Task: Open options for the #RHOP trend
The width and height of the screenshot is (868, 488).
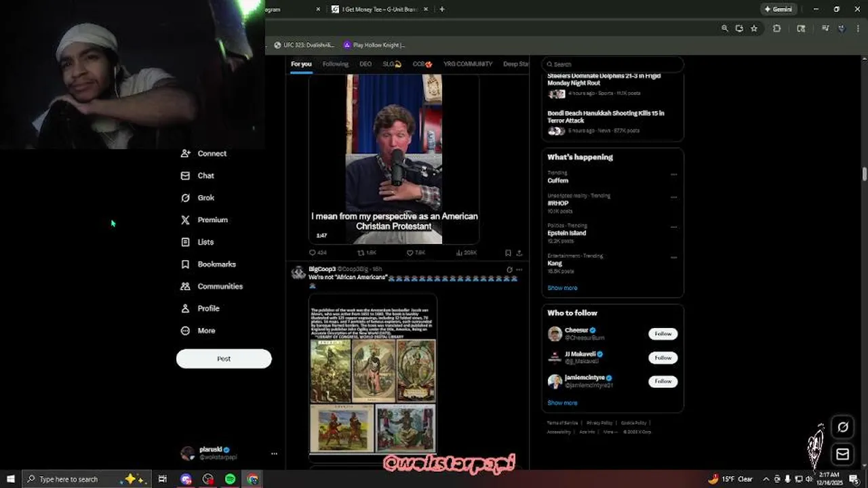Action: click(x=673, y=197)
